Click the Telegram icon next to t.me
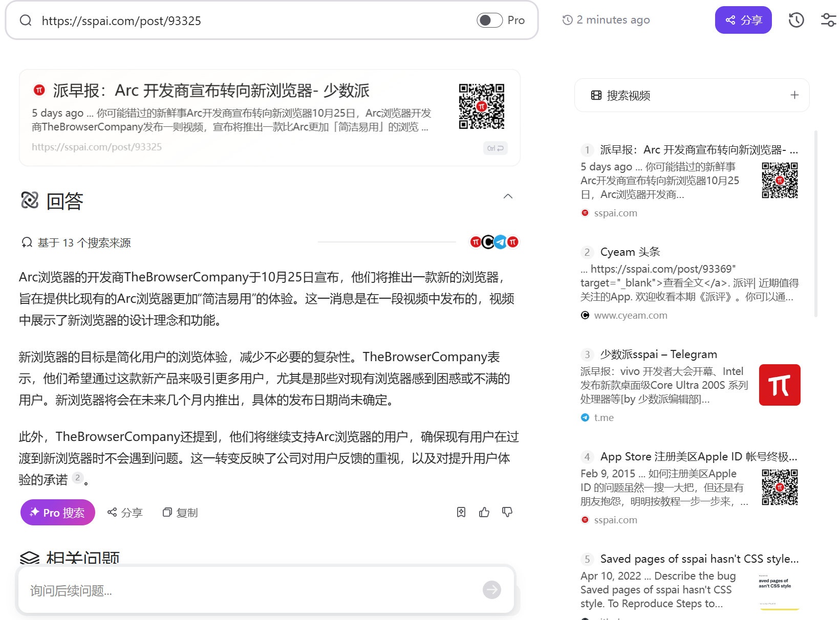 585,417
